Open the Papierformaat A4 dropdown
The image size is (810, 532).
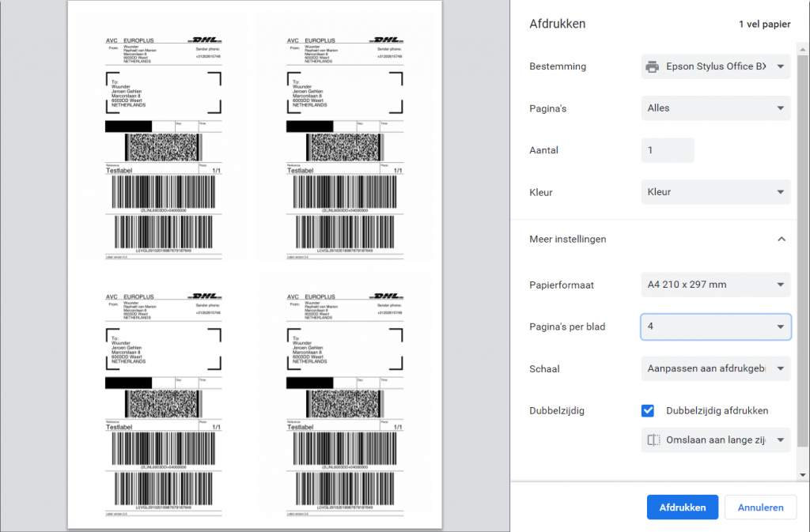coord(715,285)
